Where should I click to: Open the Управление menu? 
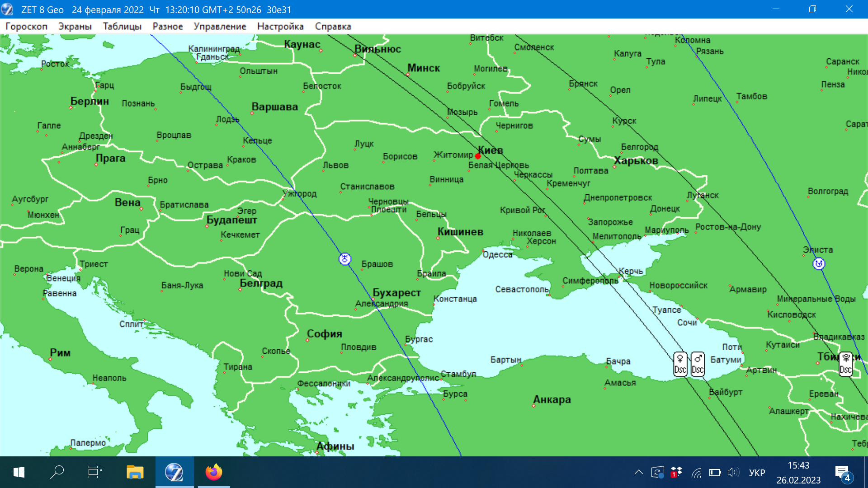(x=220, y=26)
